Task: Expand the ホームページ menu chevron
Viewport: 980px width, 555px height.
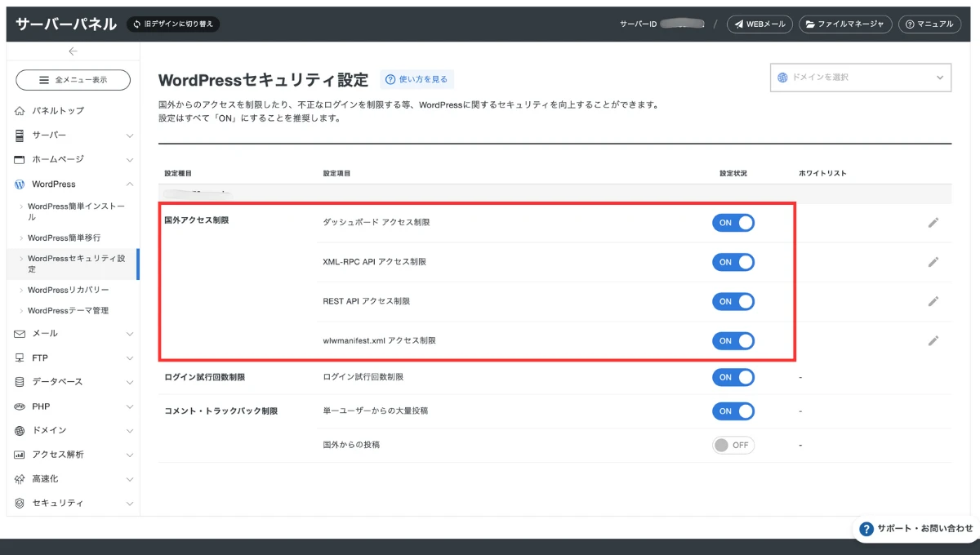Action: (129, 160)
